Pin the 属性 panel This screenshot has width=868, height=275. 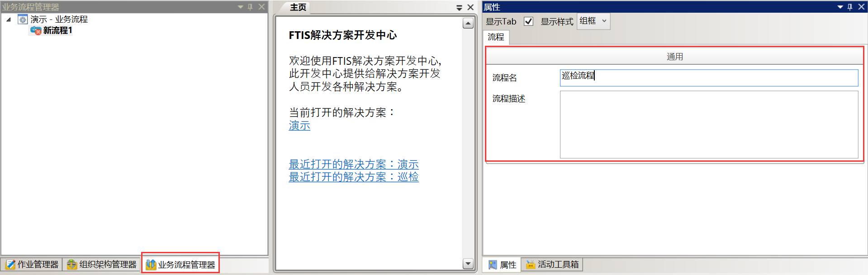[850, 7]
